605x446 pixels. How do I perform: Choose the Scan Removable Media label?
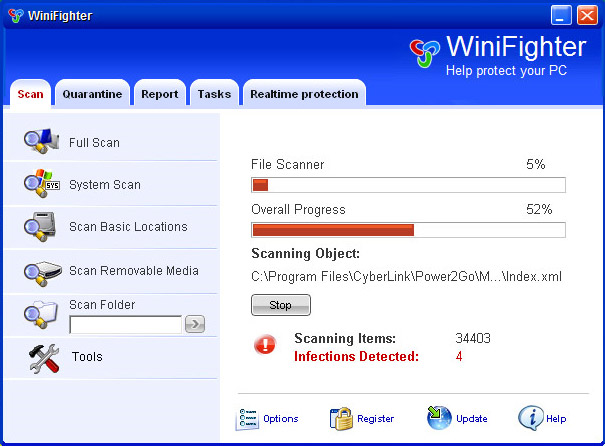point(134,271)
